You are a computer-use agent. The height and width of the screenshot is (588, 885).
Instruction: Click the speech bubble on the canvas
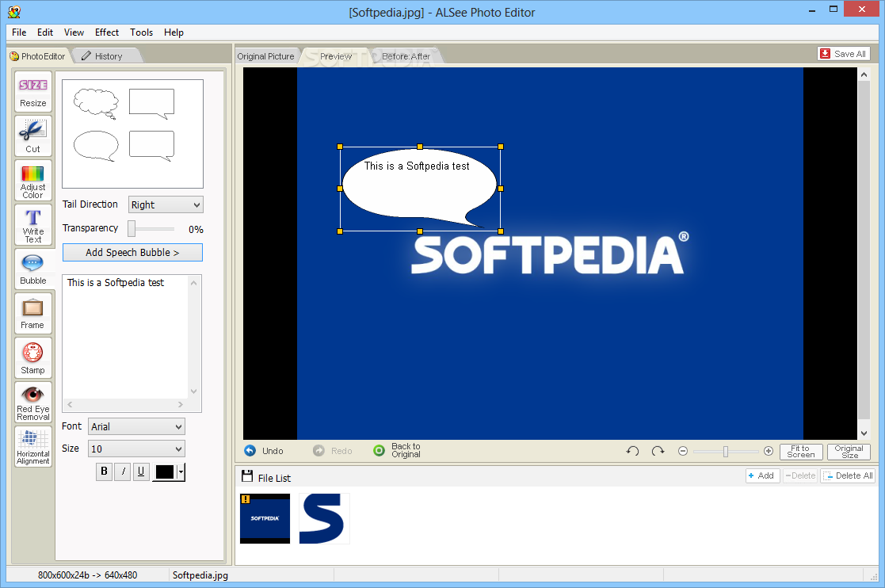coord(419,189)
